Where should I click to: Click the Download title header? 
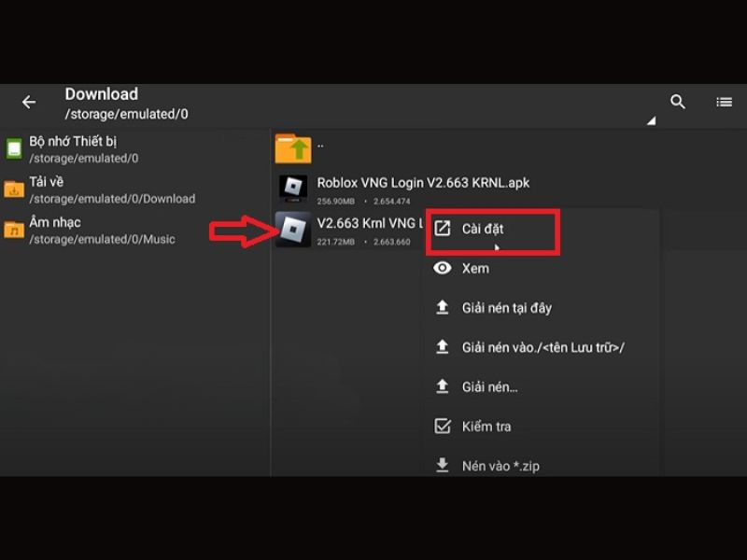click(x=102, y=94)
